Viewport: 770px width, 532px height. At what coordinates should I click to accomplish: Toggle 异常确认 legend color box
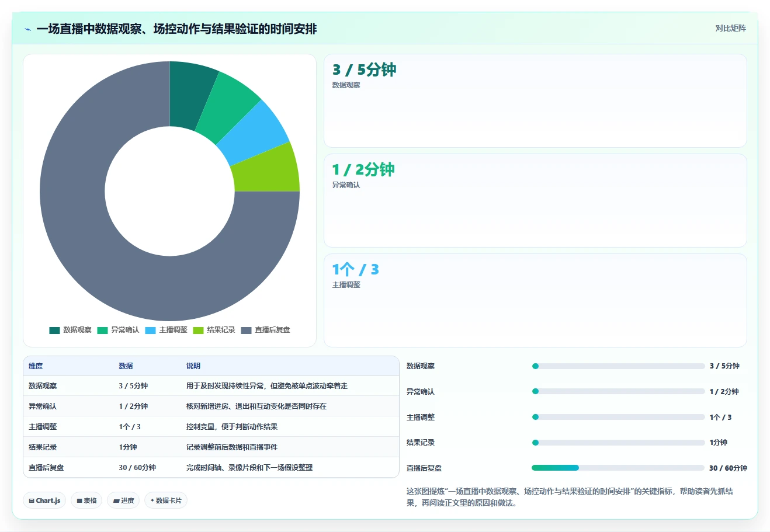click(x=102, y=330)
